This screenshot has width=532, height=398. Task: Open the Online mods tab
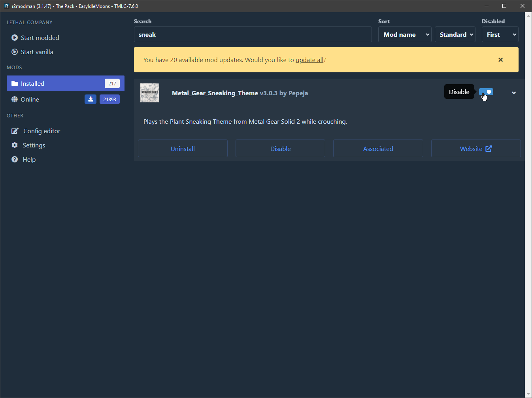tap(66, 99)
